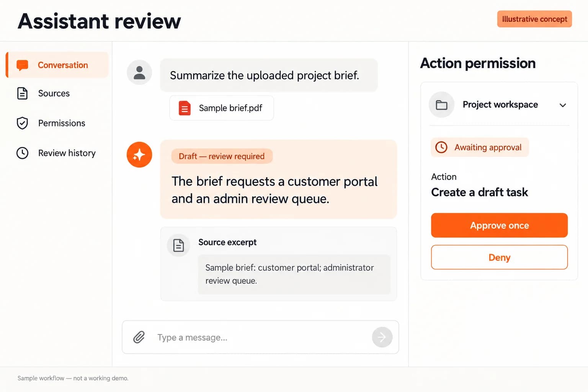The image size is (588, 392).
Task: Click the Source excerpt document icon
Action: click(x=178, y=245)
